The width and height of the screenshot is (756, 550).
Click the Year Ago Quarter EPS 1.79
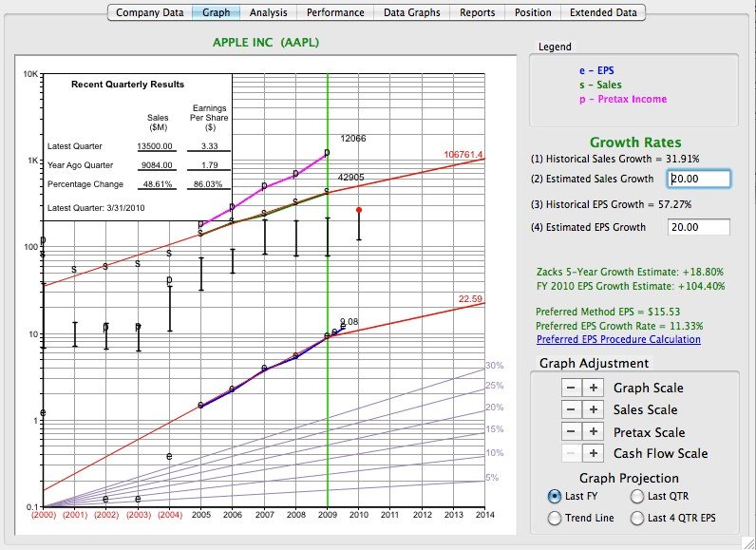(209, 165)
